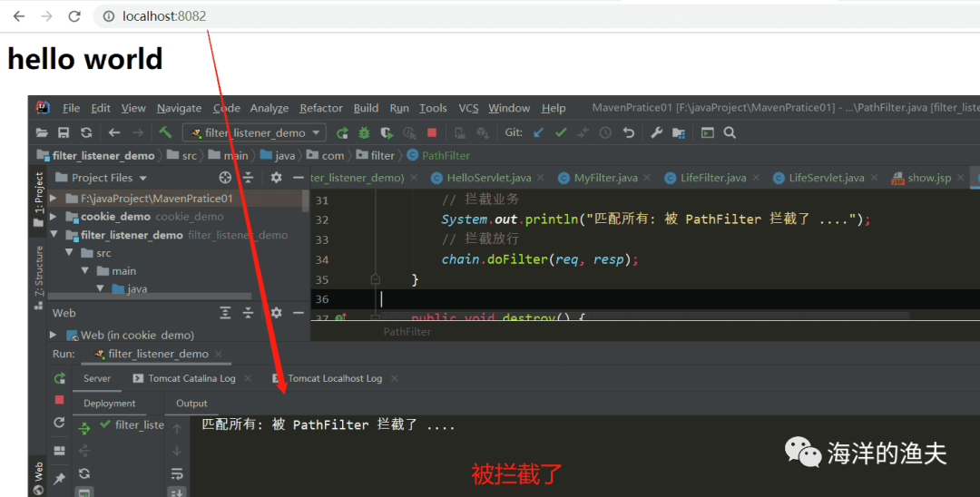Click the Open folder toolbar icon

tap(42, 132)
